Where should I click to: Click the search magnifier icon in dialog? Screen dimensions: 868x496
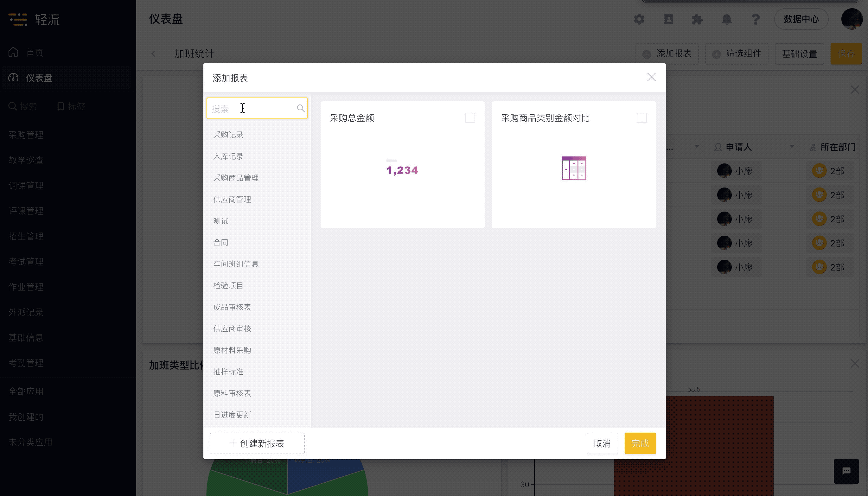[300, 108]
